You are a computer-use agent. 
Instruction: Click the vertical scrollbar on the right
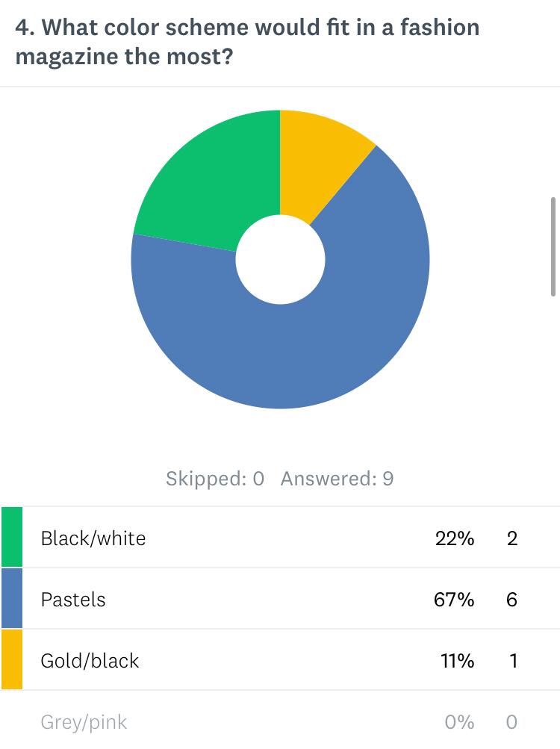[x=553, y=246]
